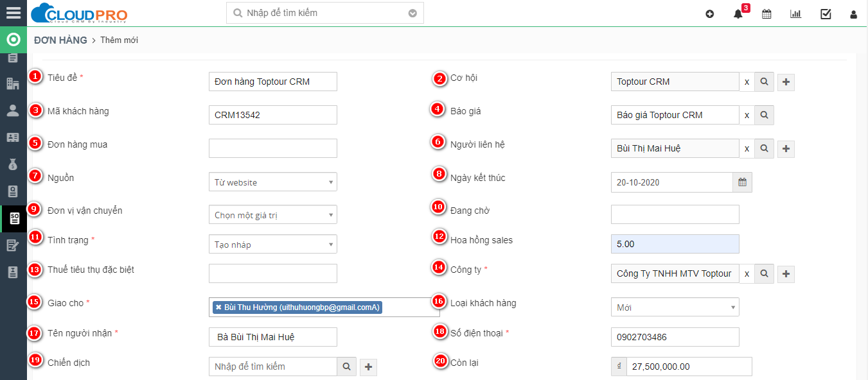Open the bar chart reports icon
The height and width of the screenshot is (380, 868).
(x=795, y=14)
